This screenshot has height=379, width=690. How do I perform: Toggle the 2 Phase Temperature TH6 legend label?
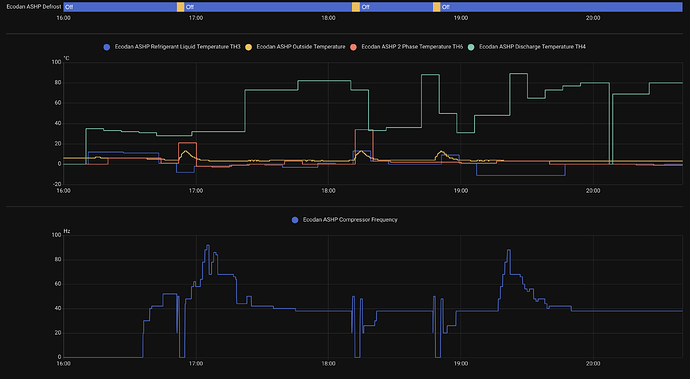pyautogui.click(x=412, y=47)
